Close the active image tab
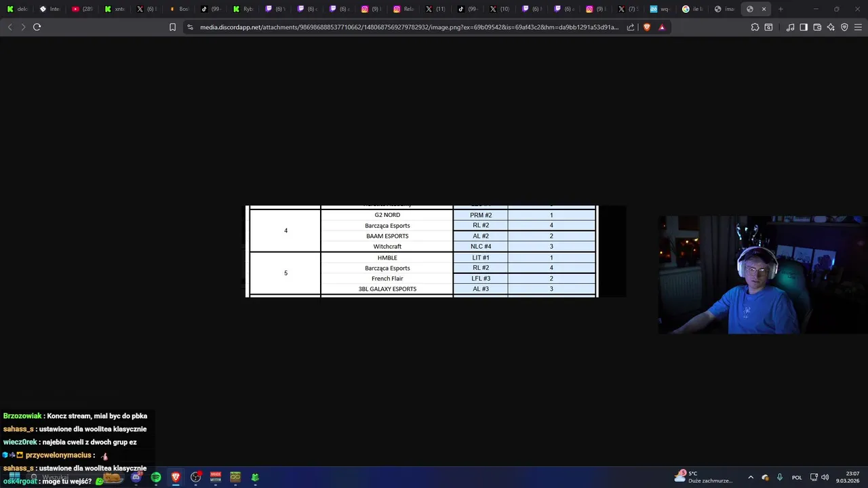868x488 pixels. point(764,9)
